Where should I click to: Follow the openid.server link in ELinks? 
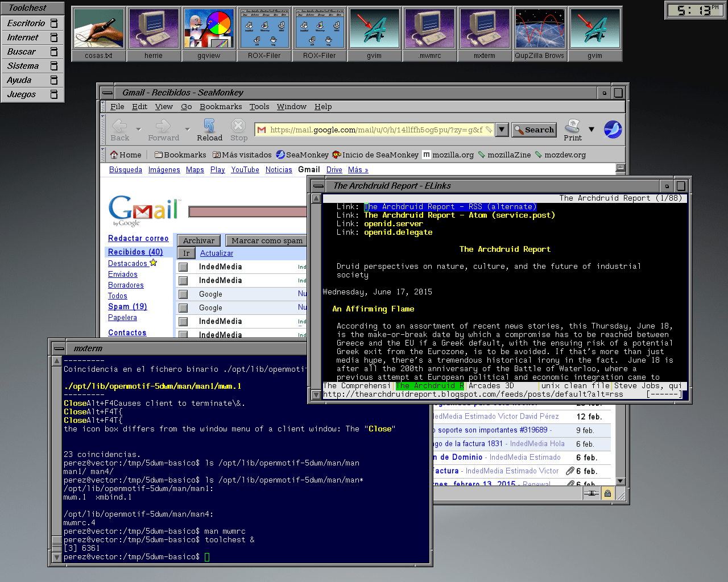click(394, 224)
